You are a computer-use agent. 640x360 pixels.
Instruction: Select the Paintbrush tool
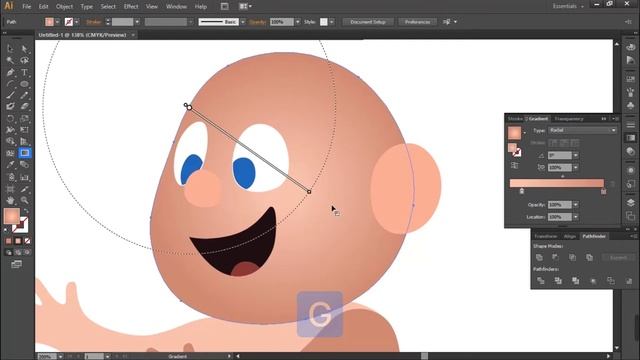(x=10, y=95)
